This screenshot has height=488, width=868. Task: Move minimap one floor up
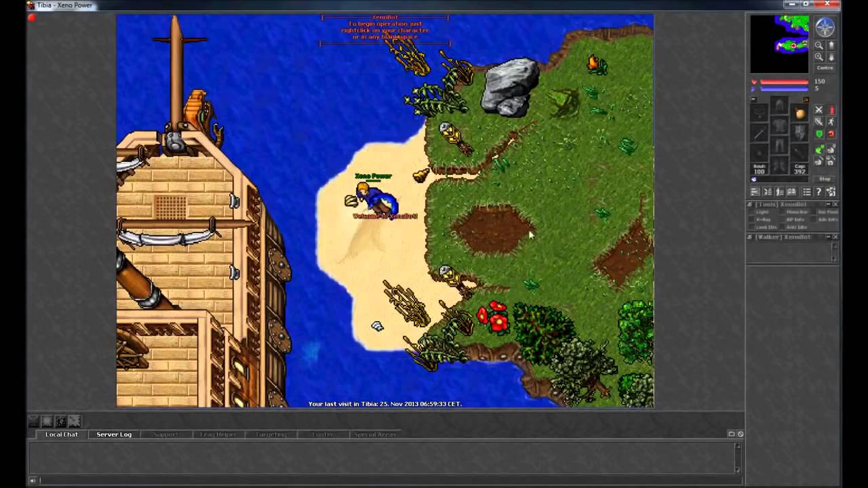pyautogui.click(x=831, y=45)
